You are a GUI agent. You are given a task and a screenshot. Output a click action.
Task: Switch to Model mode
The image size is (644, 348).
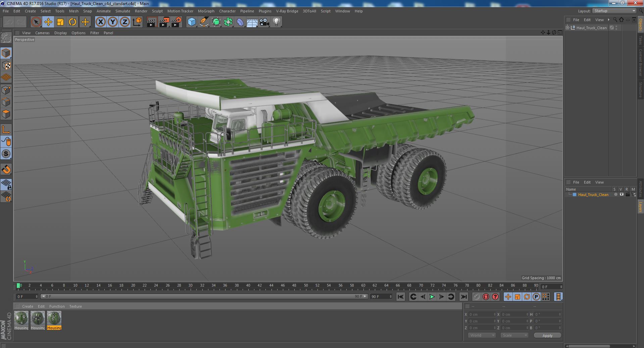tap(6, 53)
